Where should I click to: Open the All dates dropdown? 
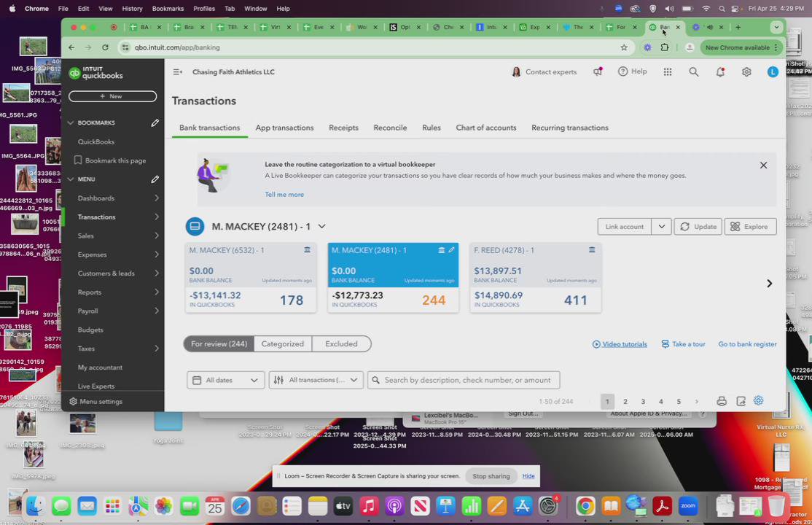(225, 381)
